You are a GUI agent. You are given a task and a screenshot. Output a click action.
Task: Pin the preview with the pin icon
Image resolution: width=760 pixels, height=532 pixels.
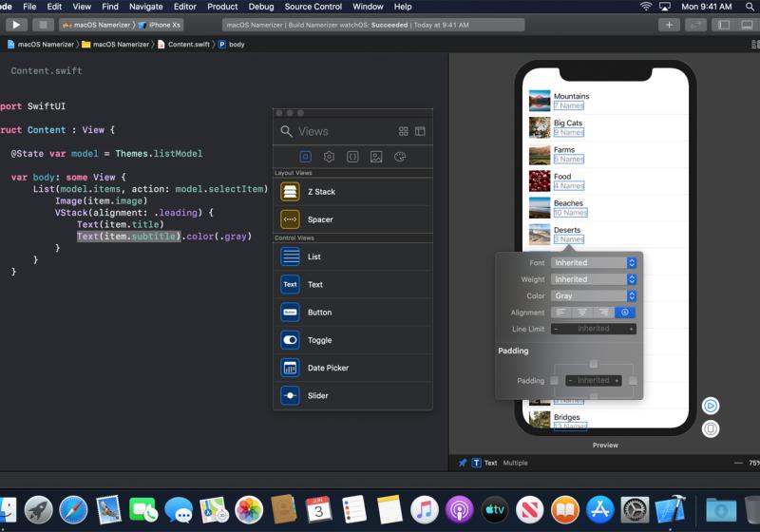coord(463,463)
